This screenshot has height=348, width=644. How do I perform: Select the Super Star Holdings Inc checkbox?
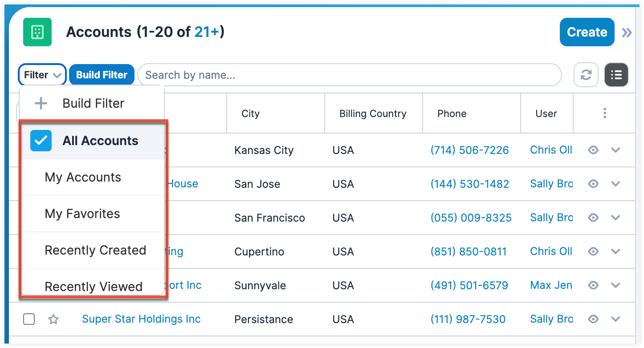click(x=29, y=319)
